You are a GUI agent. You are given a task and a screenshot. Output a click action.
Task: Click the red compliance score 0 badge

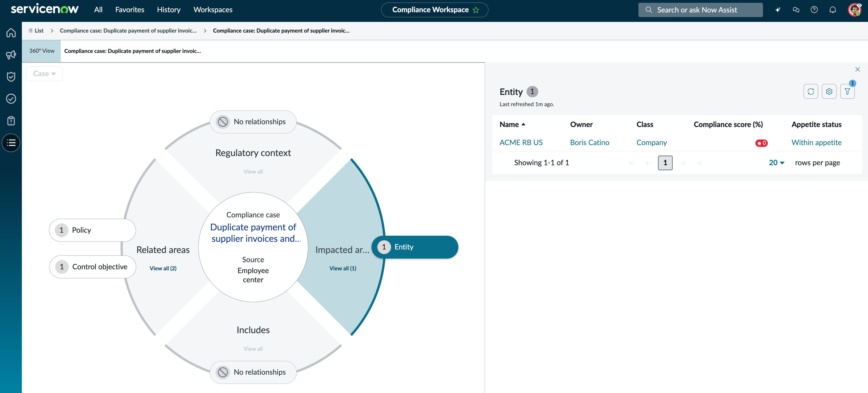[x=761, y=143]
